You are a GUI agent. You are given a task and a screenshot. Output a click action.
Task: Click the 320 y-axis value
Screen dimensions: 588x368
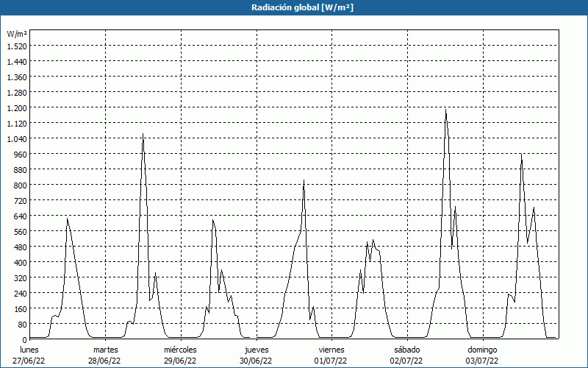(21, 278)
